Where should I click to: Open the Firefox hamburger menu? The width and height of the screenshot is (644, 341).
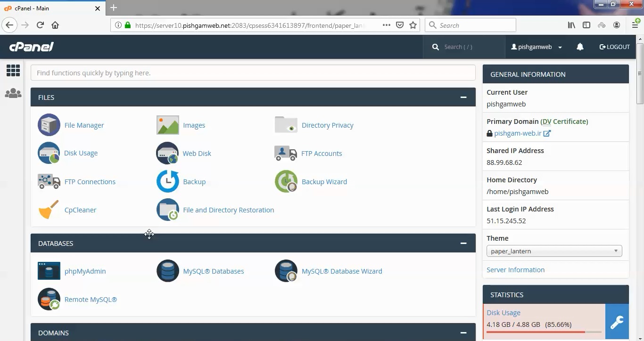click(635, 24)
